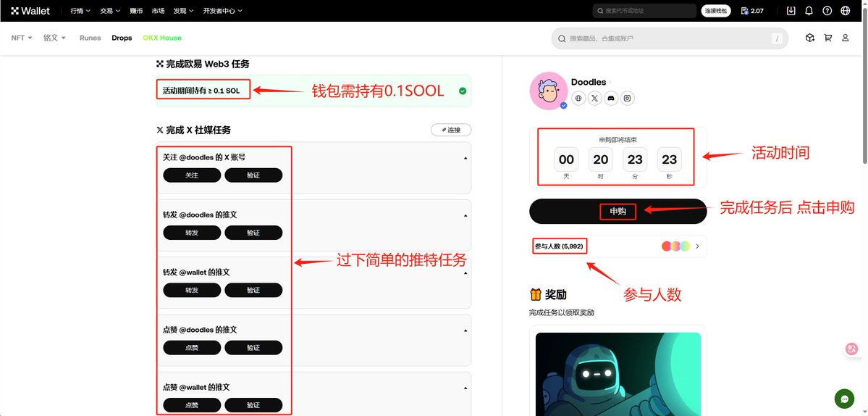
Task: Click the black 申购 subscribe button
Action: [x=618, y=211]
